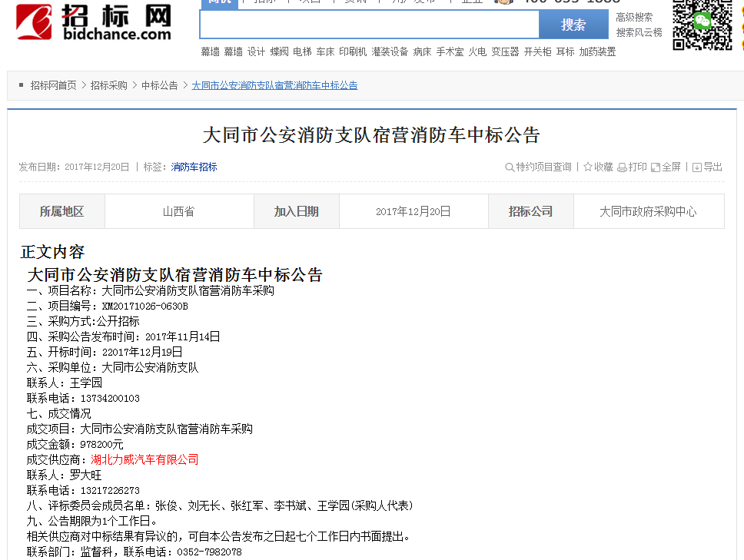Click the 大同市政府采购中心 table cell
The height and width of the screenshot is (560, 744).
point(649,211)
